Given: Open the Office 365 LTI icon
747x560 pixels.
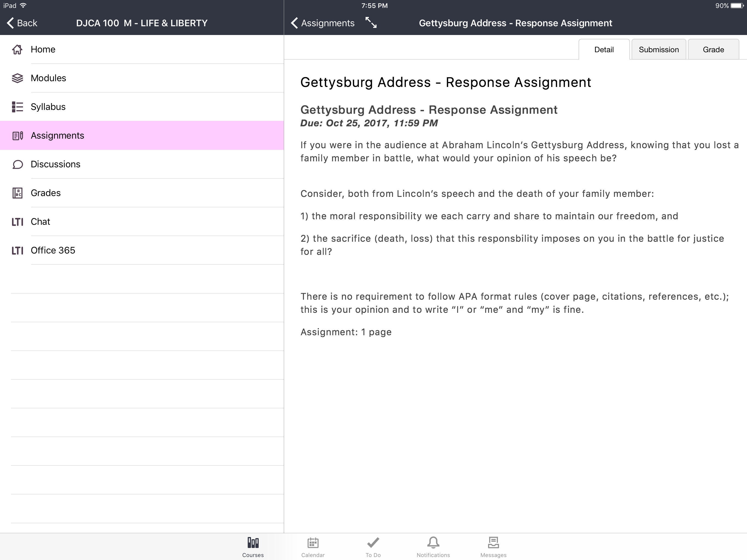Looking at the screenshot, I should coord(17,251).
